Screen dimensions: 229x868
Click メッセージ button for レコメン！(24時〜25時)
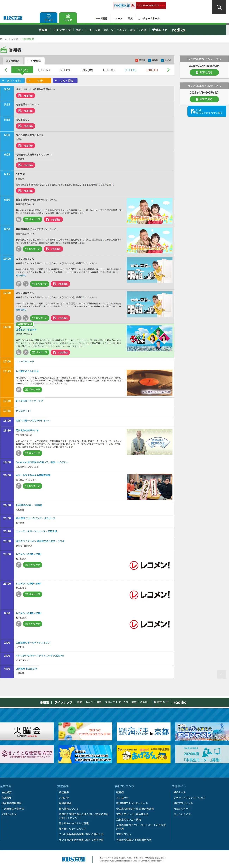click(x=33, y=624)
